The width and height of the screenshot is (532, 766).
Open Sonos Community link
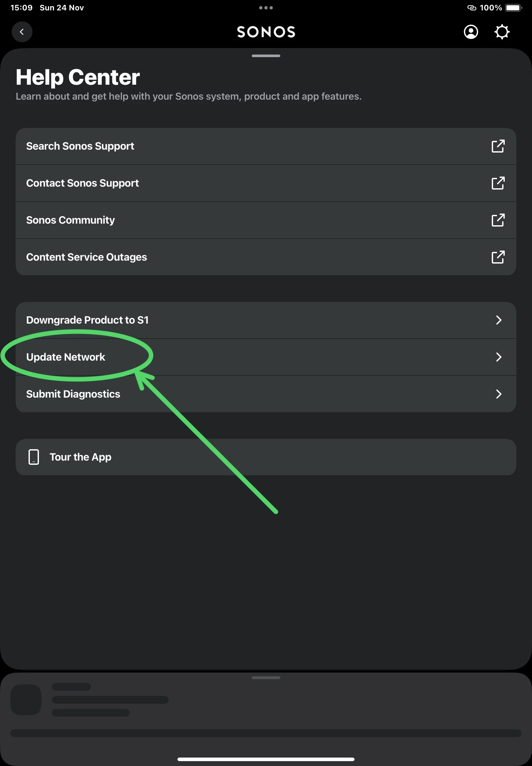tap(70, 220)
